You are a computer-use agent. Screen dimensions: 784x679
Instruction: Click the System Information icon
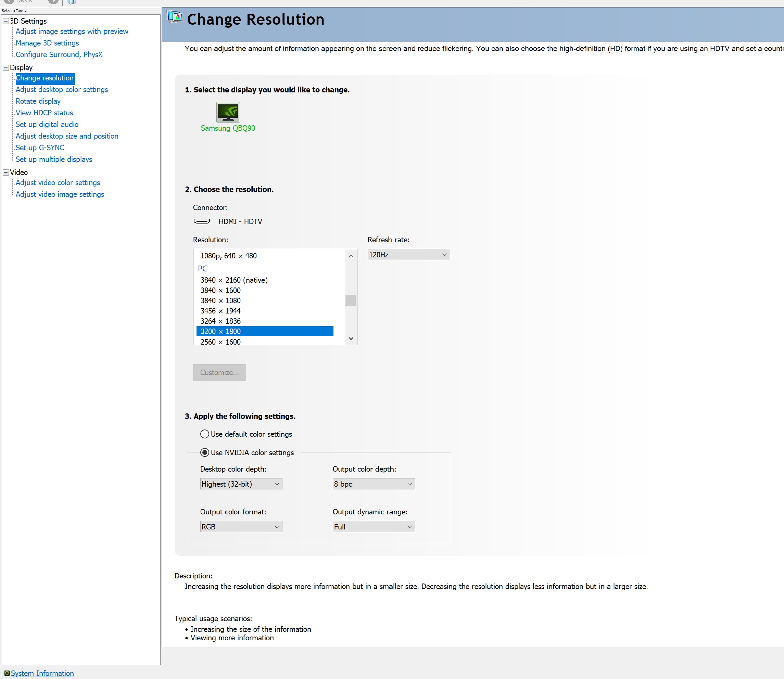tap(7, 673)
